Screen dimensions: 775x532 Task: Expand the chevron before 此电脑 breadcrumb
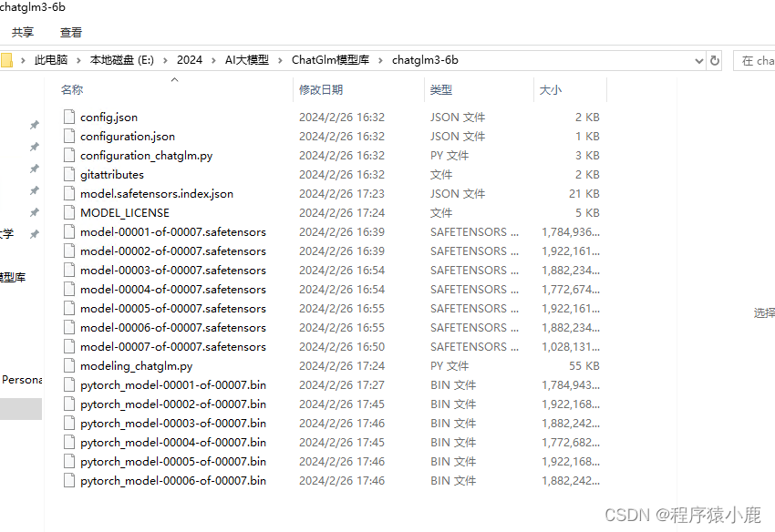pos(23,60)
